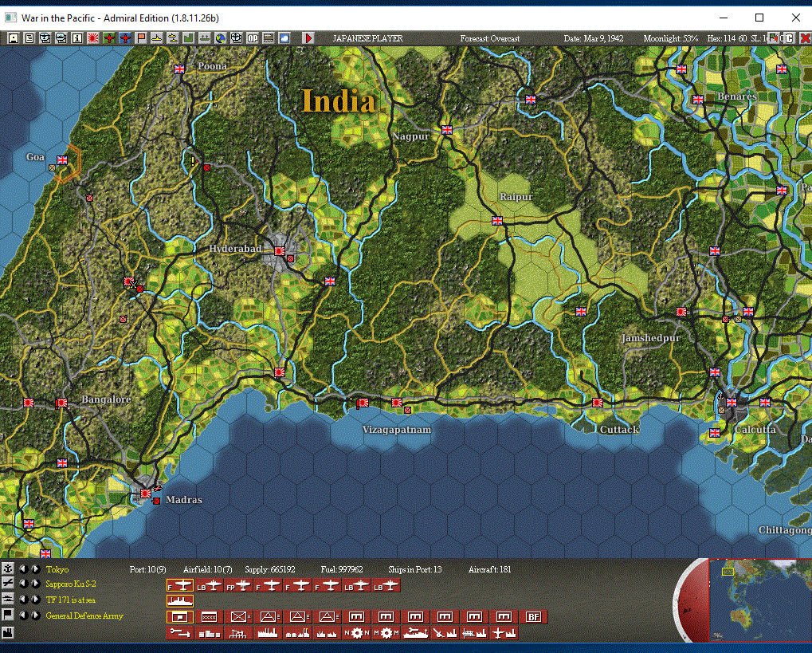Open the Sapporo Ku S-2 unit link
Image resolution: width=812 pixels, height=653 pixels.
71,584
